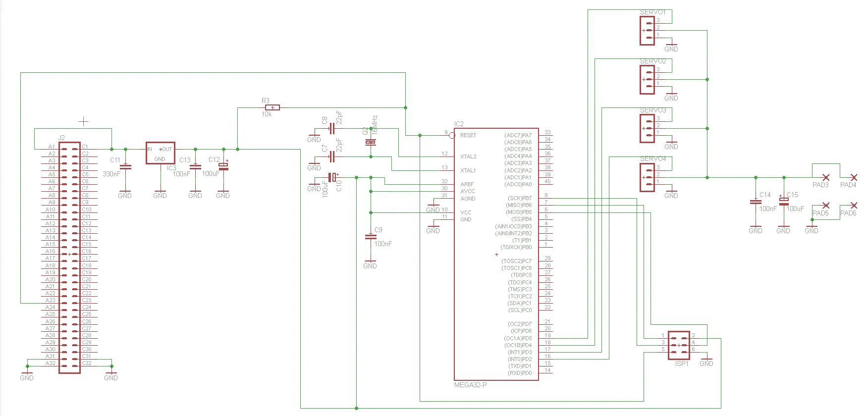The height and width of the screenshot is (416, 868).
Task: Click the A32 pin label on J2
Action: click(x=51, y=364)
